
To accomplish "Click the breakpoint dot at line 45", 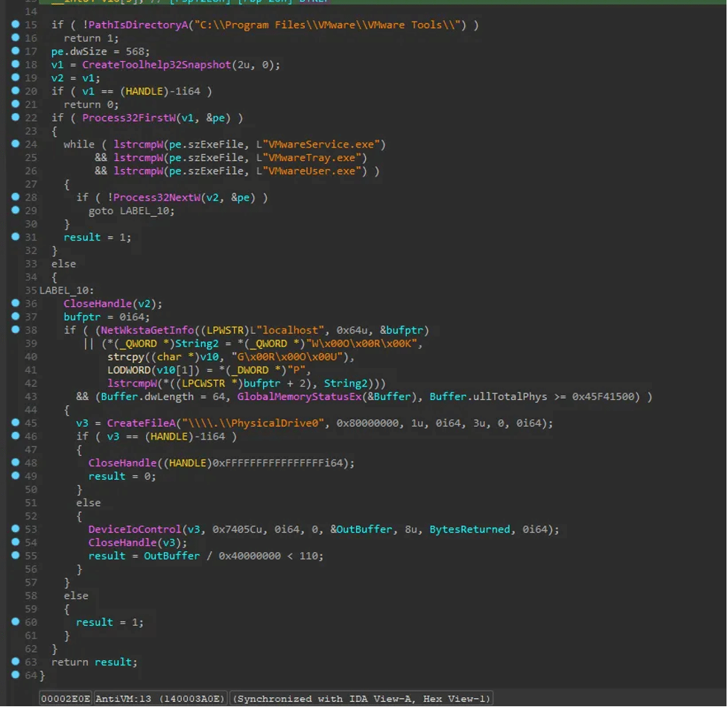I will [16, 422].
